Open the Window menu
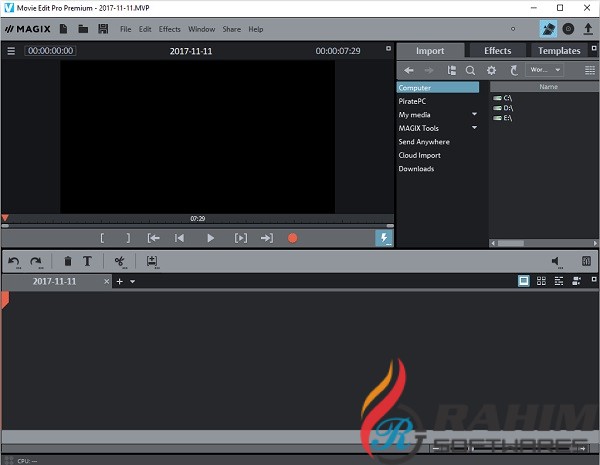Viewport: 600px width, 465px height. click(202, 29)
